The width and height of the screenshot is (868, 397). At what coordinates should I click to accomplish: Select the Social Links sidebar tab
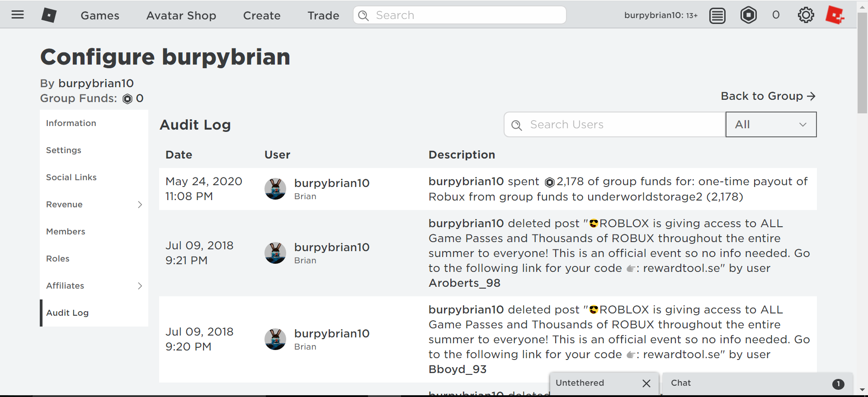94,177
